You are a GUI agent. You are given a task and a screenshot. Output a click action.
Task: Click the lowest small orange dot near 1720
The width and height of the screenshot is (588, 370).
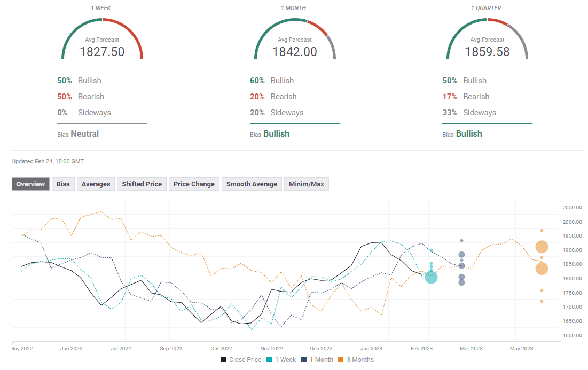[x=542, y=301]
